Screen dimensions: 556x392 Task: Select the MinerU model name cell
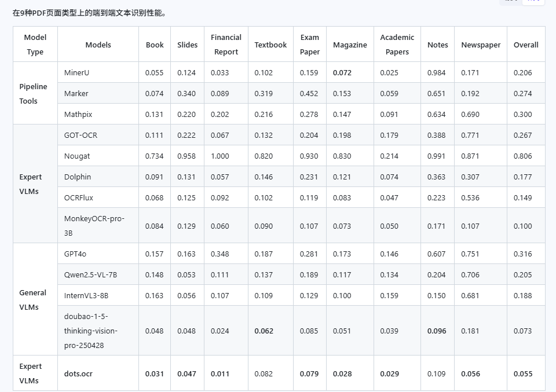point(76,72)
